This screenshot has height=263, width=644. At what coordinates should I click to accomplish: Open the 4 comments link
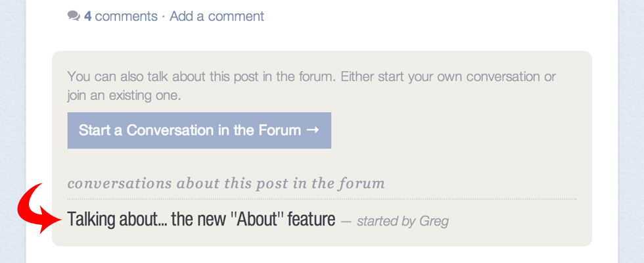[x=120, y=16]
